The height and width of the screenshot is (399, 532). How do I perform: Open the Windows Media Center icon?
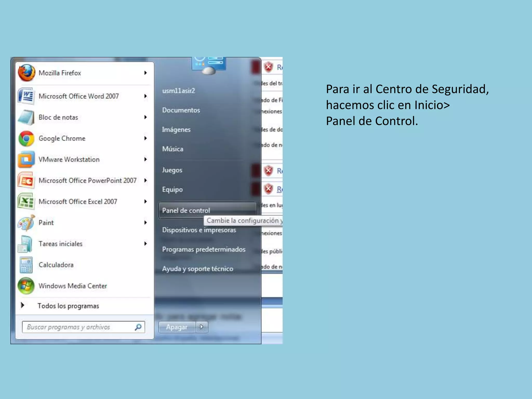pos(26,286)
